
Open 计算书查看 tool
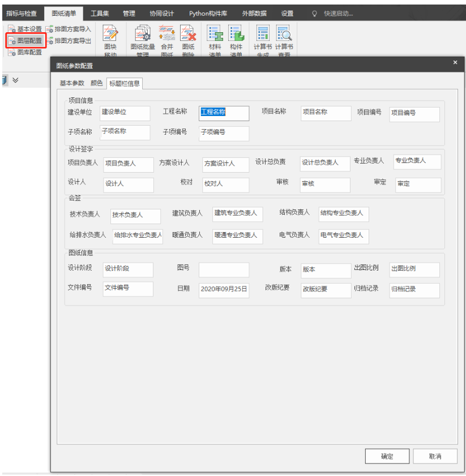[284, 35]
